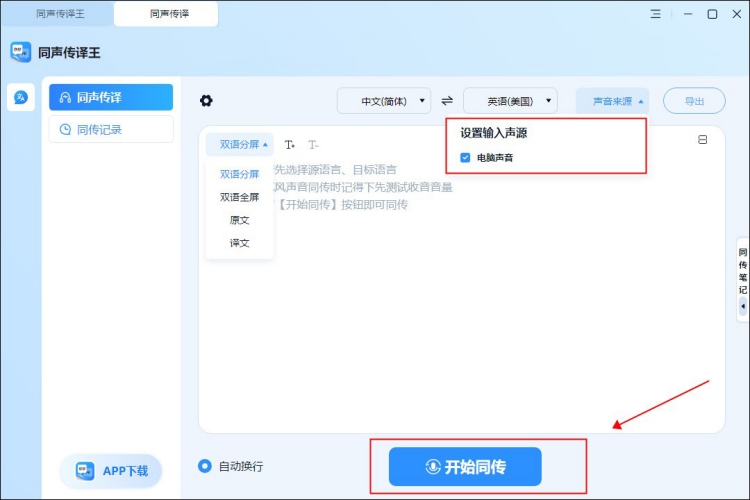Increase text size with T+ icon
750x500 pixels.
[290, 145]
